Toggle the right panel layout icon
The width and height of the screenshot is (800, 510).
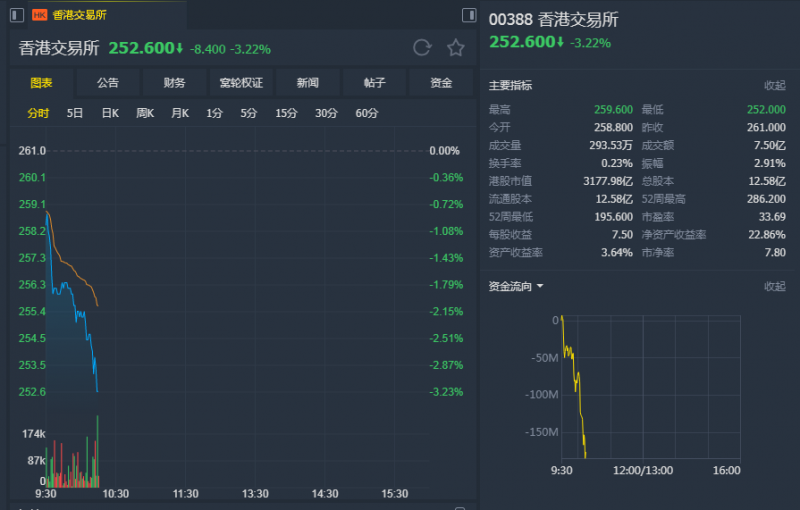point(469,15)
